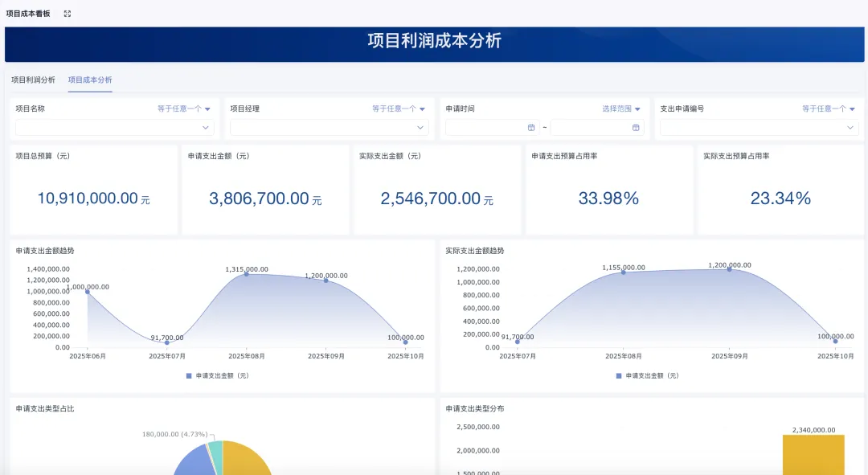Click the 1,000,000.00 data point for 2025年06月
Image resolution: width=868 pixels, height=475 pixels.
88,292
